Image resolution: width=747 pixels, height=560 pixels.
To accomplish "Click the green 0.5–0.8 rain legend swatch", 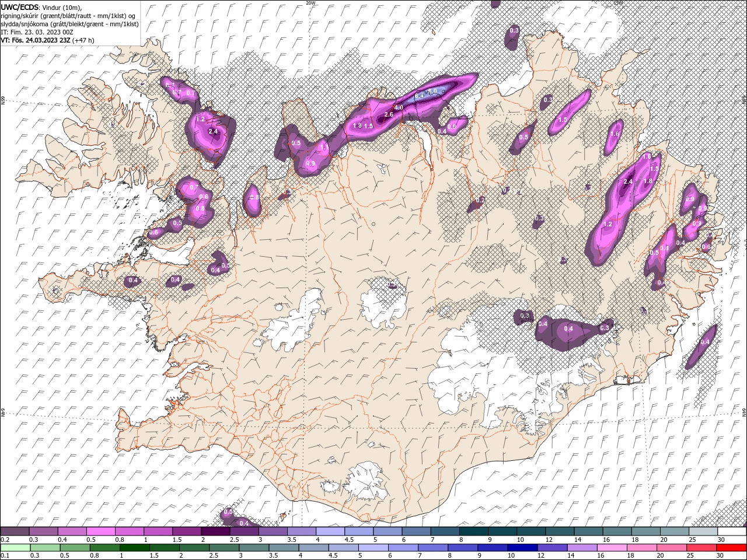I will point(75,548).
